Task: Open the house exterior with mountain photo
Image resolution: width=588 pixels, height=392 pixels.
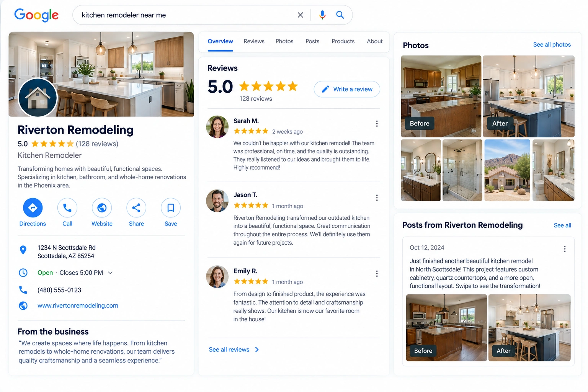Action: [x=507, y=170]
